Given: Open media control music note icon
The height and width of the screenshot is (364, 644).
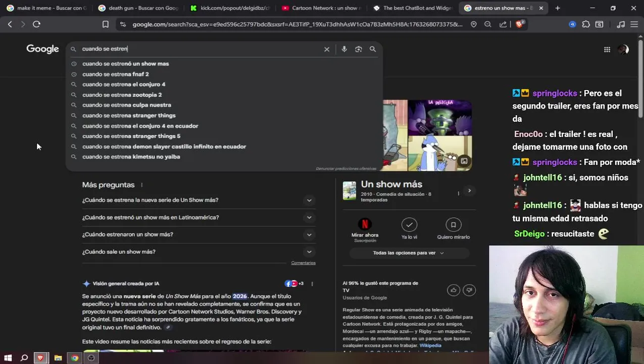Looking at the screenshot, I should (x=621, y=24).
